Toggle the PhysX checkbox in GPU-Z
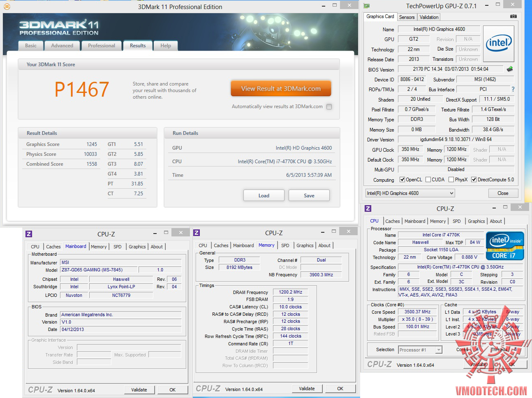The width and height of the screenshot is (532, 398). [451, 180]
